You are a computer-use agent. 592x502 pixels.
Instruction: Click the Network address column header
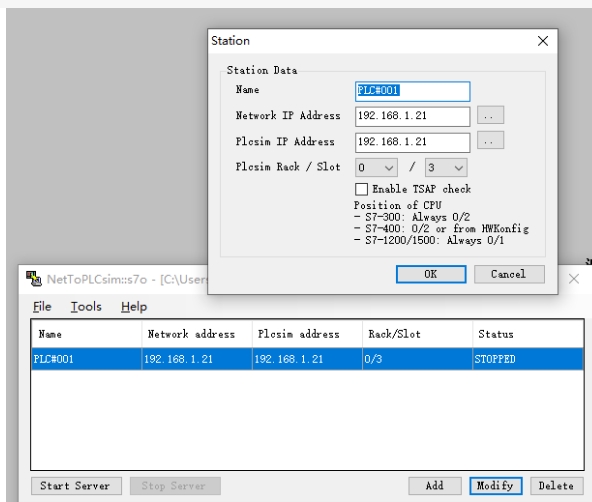pos(197,334)
